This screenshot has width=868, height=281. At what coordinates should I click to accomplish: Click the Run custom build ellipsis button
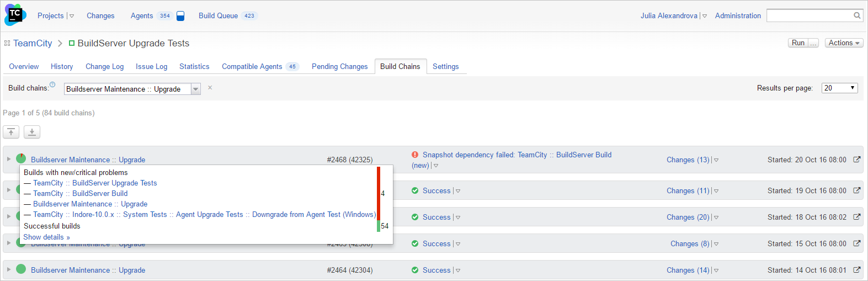(813, 43)
